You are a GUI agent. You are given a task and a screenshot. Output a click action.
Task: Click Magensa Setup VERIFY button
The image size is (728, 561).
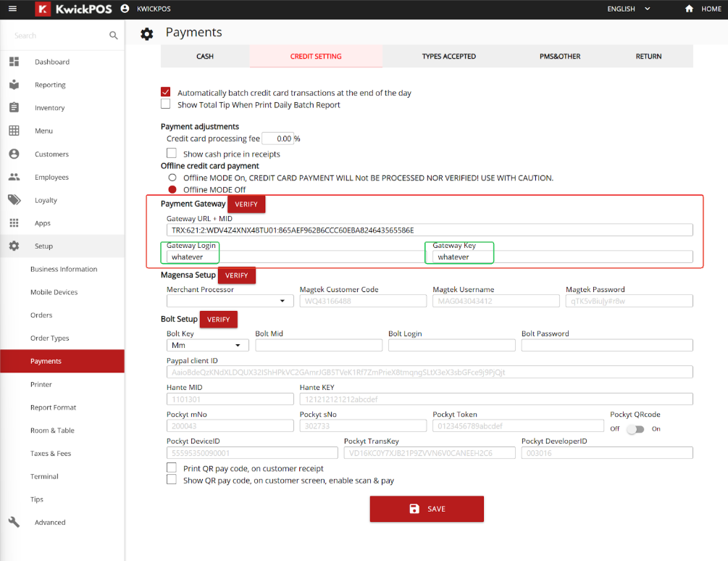(236, 275)
